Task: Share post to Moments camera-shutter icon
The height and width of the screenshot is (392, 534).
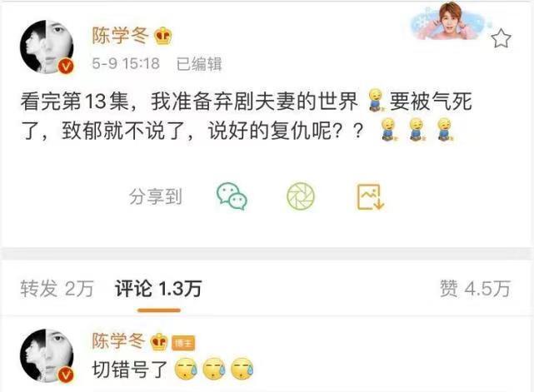Action: tap(301, 196)
